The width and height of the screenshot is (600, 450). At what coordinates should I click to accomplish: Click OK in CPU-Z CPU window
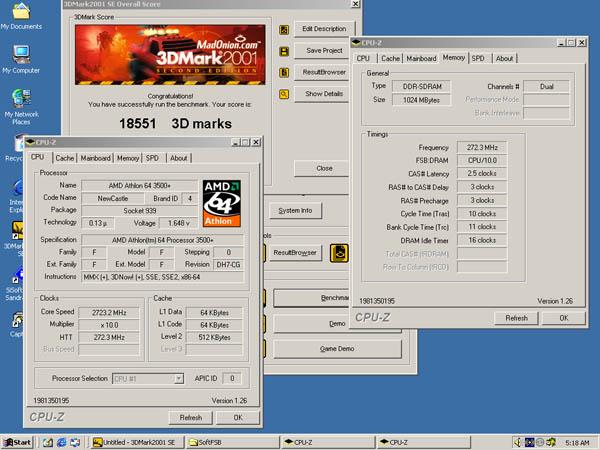[238, 417]
